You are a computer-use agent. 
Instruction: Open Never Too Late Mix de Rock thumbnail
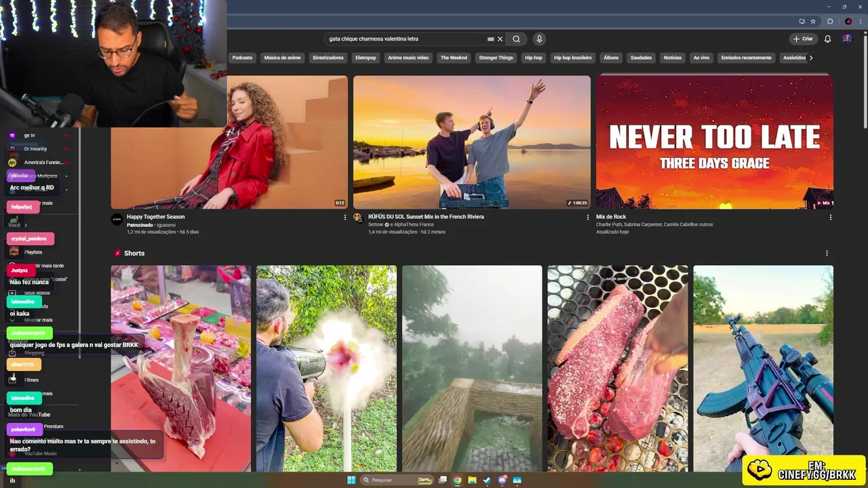[x=715, y=142]
